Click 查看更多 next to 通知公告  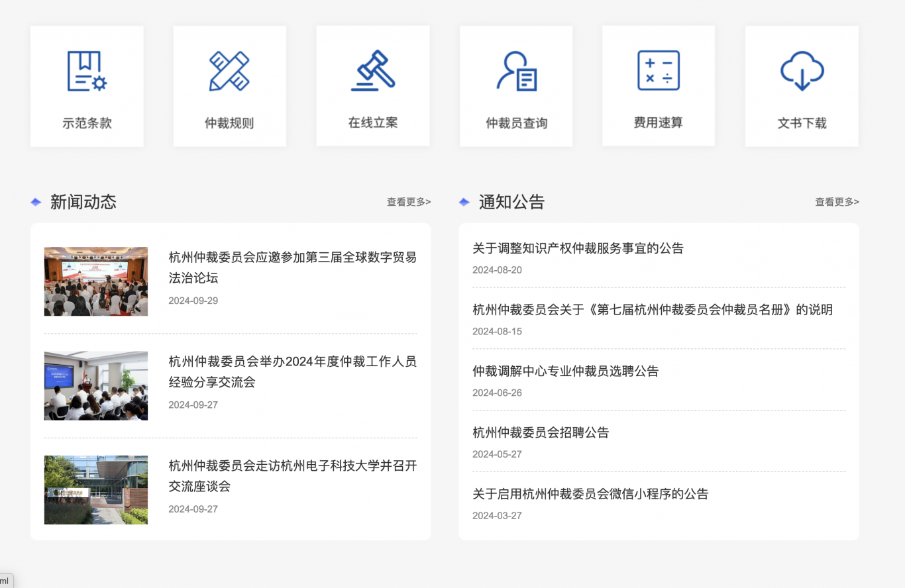(x=837, y=202)
